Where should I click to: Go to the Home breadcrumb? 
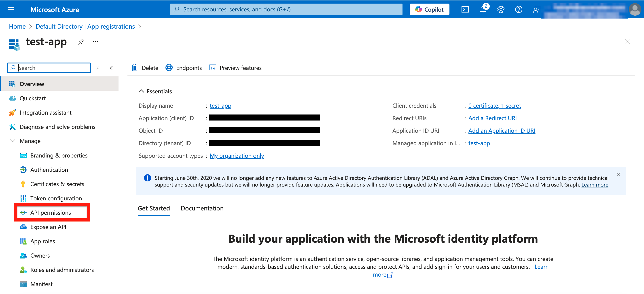[x=17, y=27]
